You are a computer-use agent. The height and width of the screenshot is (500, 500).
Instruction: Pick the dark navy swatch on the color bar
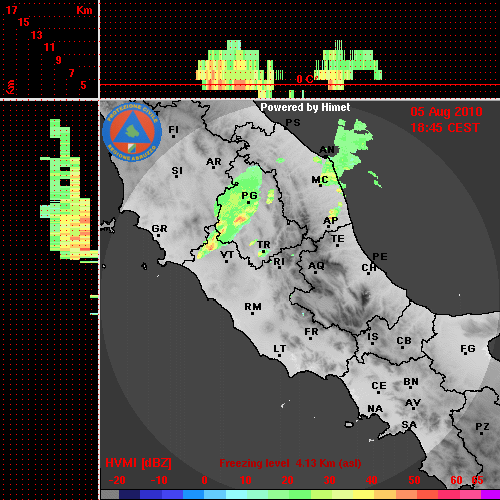(x=129, y=495)
